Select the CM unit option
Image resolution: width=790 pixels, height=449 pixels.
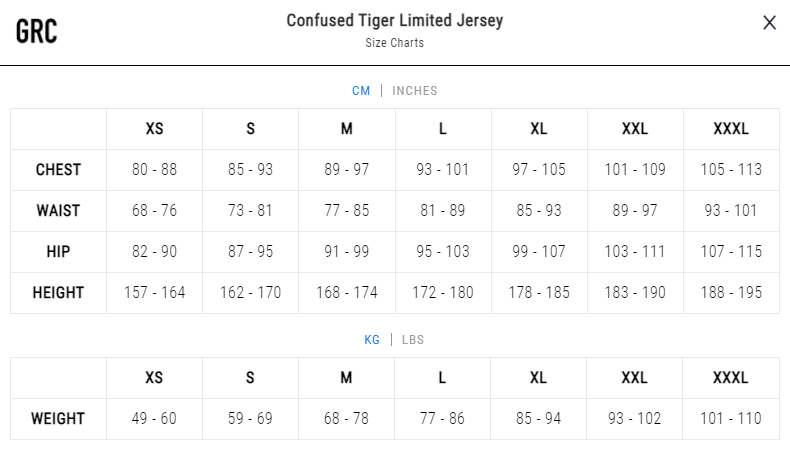[361, 91]
